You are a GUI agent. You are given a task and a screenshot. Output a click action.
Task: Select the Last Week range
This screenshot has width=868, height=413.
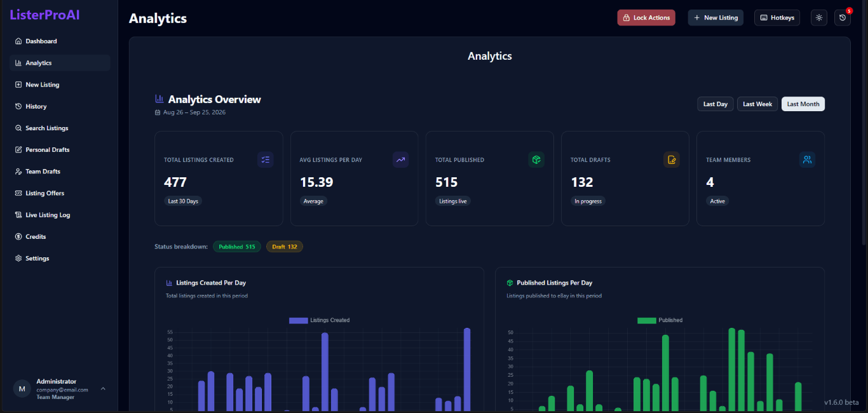[x=757, y=104]
